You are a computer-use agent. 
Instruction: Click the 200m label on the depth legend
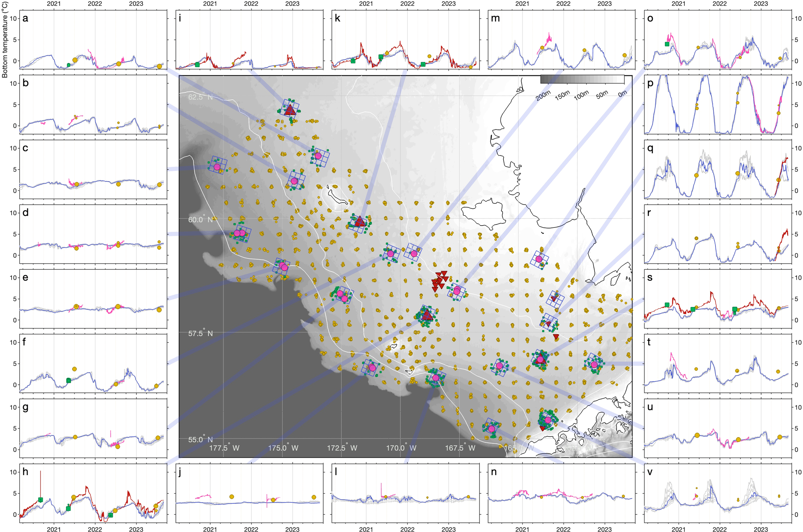[x=543, y=96]
